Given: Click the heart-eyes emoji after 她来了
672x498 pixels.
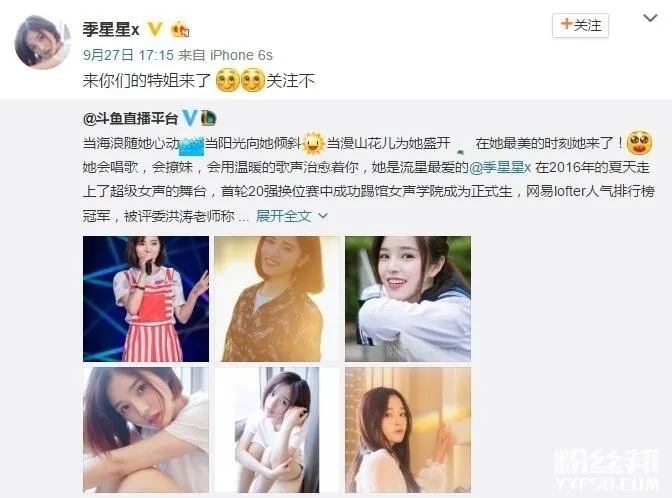Looking at the screenshot, I should pos(639,143).
